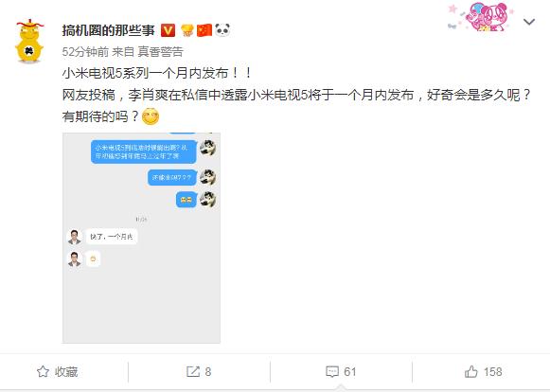This screenshot has width=550, height=392.
Task: Click the smiley emoji in the post
Action: click(151, 116)
